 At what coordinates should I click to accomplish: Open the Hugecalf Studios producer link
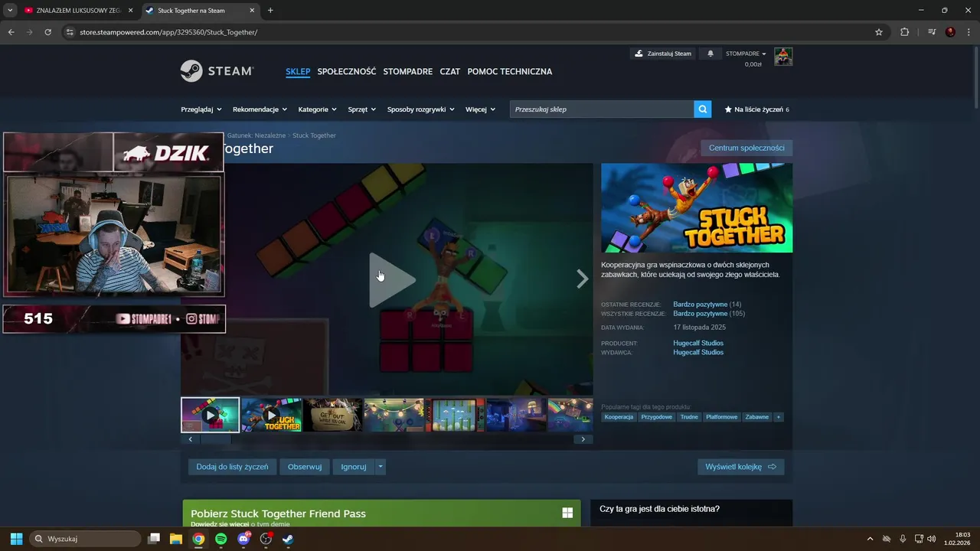pyautogui.click(x=698, y=343)
